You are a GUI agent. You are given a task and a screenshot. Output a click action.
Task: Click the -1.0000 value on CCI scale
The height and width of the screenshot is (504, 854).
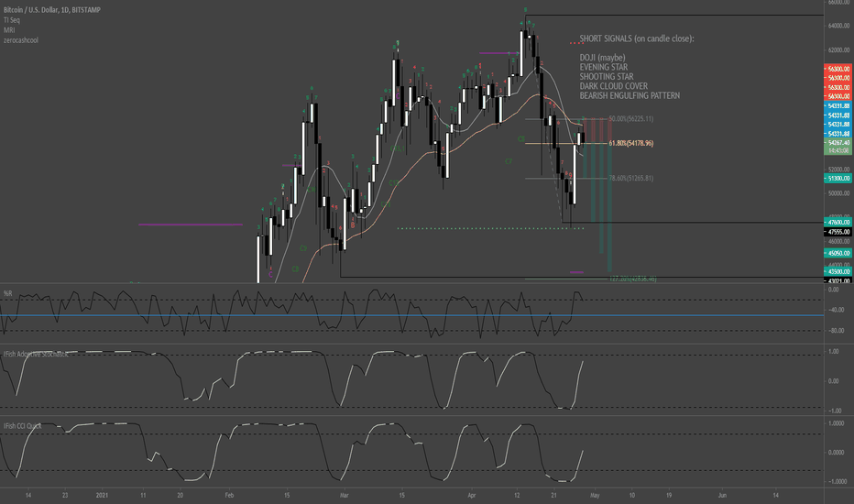pos(836,482)
